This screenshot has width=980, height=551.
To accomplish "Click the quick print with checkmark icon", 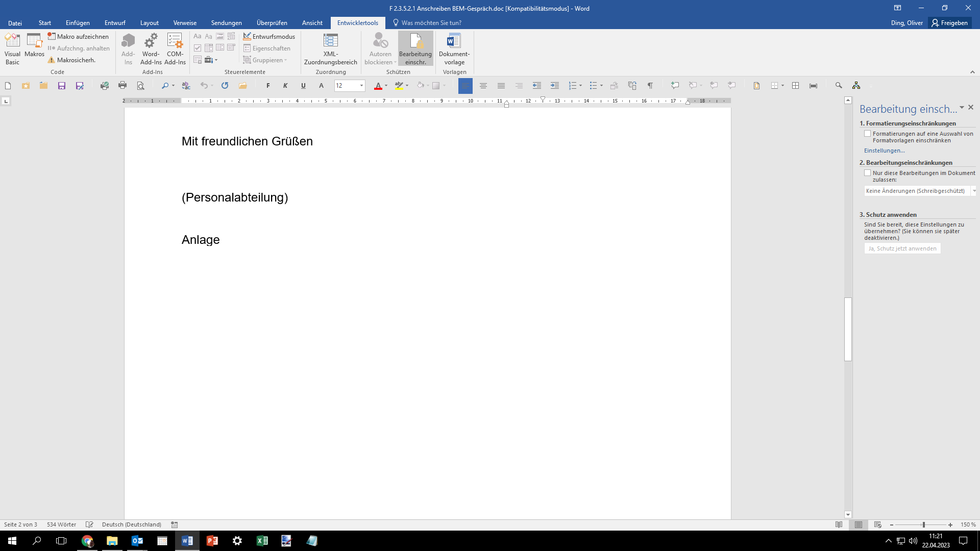I will click(105, 86).
